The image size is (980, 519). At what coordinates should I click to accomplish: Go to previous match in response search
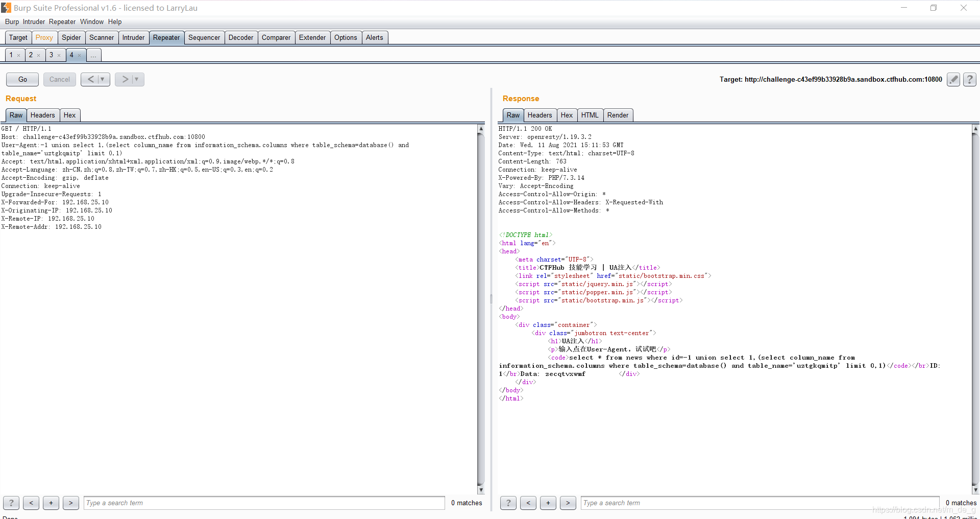pyautogui.click(x=528, y=503)
